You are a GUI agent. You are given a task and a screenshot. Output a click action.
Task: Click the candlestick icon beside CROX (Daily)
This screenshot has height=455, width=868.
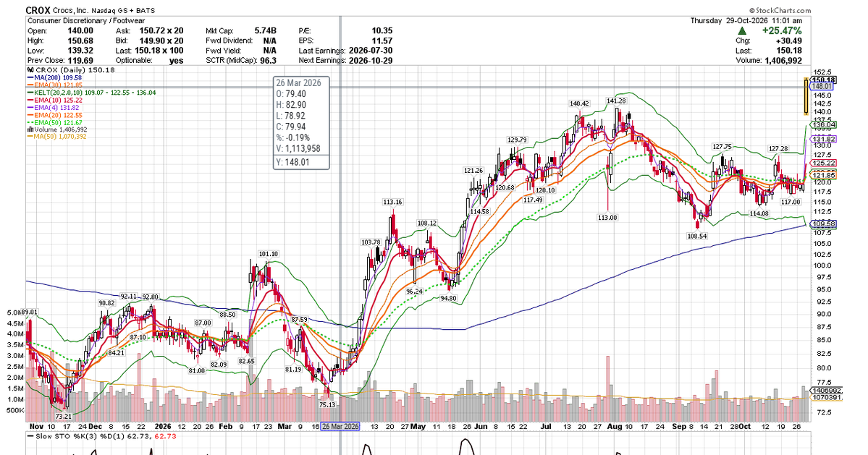coord(30,70)
